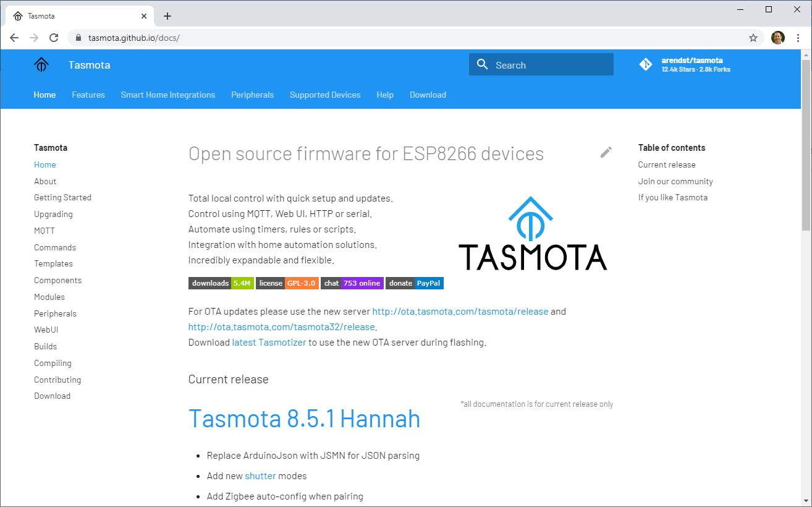812x507 pixels.
Task: Open the arendst/tasmota GitHub repository icon
Action: pyautogui.click(x=645, y=64)
